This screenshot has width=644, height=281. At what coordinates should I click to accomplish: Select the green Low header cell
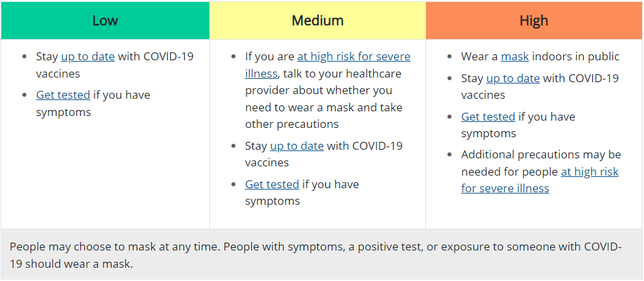tap(105, 21)
